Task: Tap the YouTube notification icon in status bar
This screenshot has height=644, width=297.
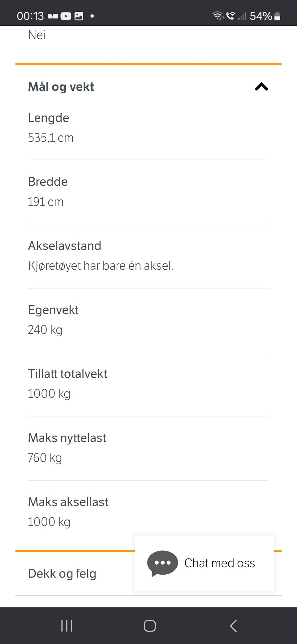Action: [66, 16]
